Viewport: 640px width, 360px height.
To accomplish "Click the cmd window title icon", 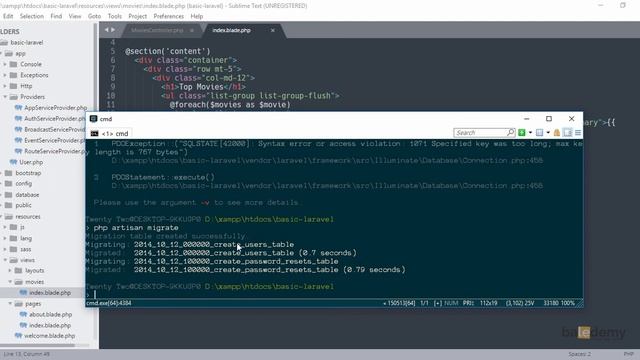I will click(93, 119).
